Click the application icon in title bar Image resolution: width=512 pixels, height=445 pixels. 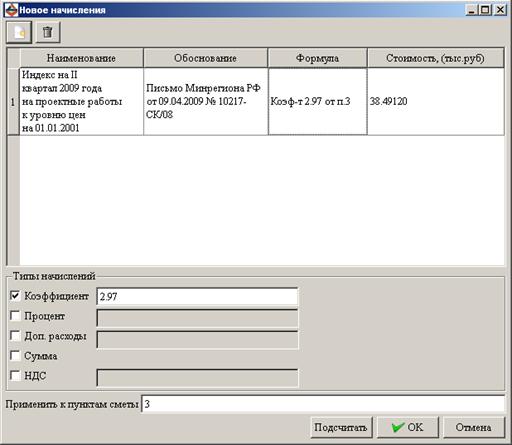[x=11, y=10]
